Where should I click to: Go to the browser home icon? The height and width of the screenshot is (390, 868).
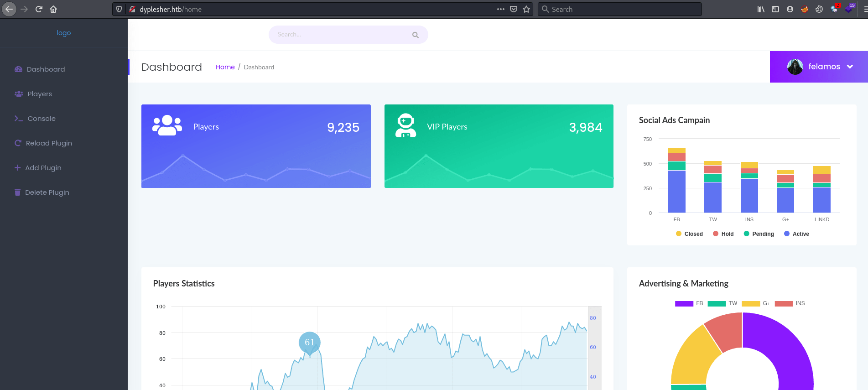[53, 9]
